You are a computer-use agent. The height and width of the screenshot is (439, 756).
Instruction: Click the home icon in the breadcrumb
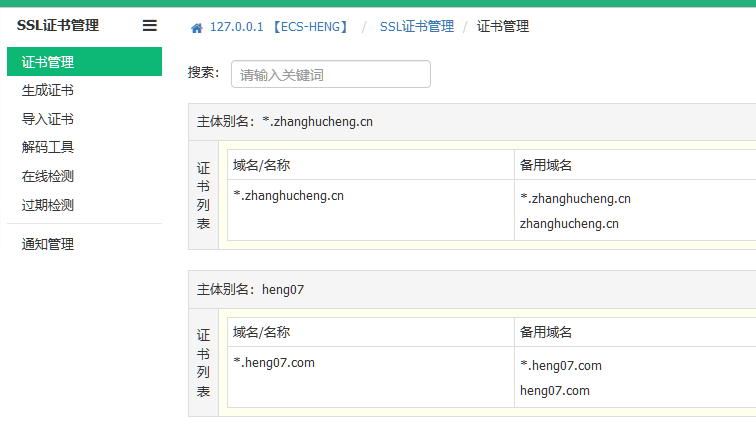click(x=197, y=27)
